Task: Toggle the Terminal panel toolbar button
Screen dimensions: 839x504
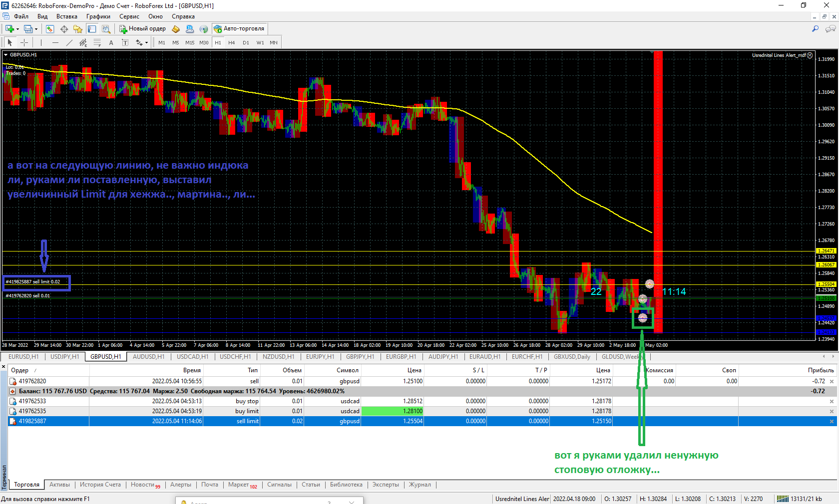Action: click(x=92, y=29)
